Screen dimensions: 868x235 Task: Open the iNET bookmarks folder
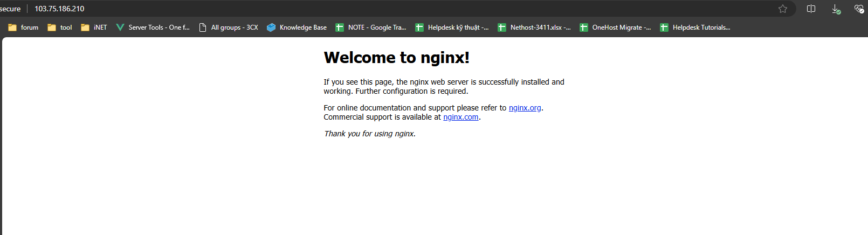pyautogui.click(x=94, y=27)
